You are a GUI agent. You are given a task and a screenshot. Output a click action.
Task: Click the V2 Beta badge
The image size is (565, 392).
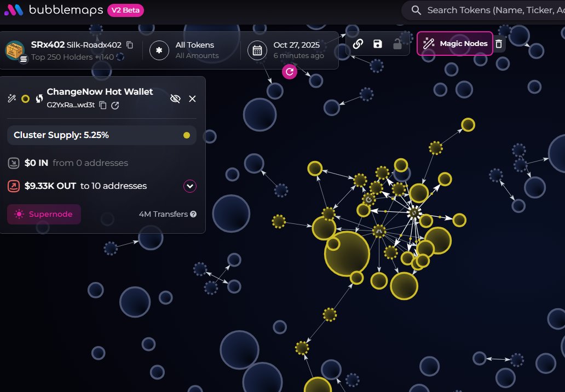125,10
